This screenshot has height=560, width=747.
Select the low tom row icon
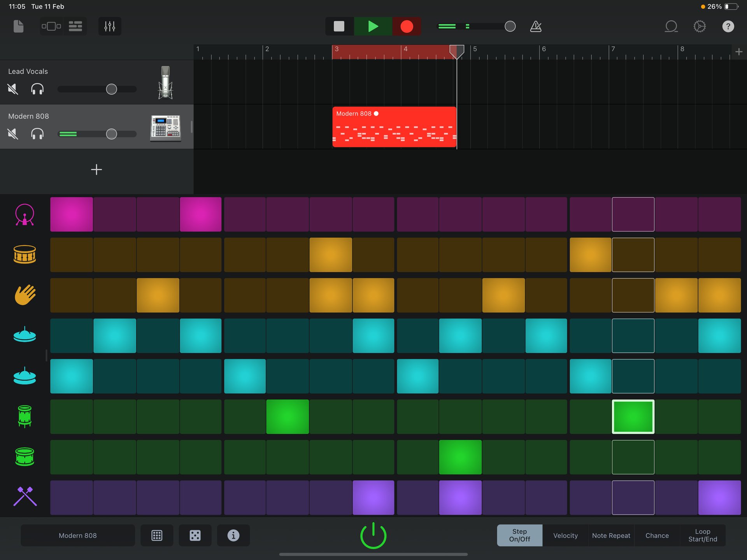tap(25, 457)
